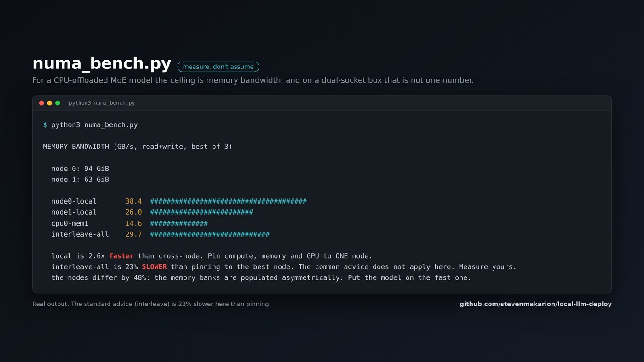Click the 'Real output' caption below terminal
Screen dimensions: 644x362
click(151, 304)
